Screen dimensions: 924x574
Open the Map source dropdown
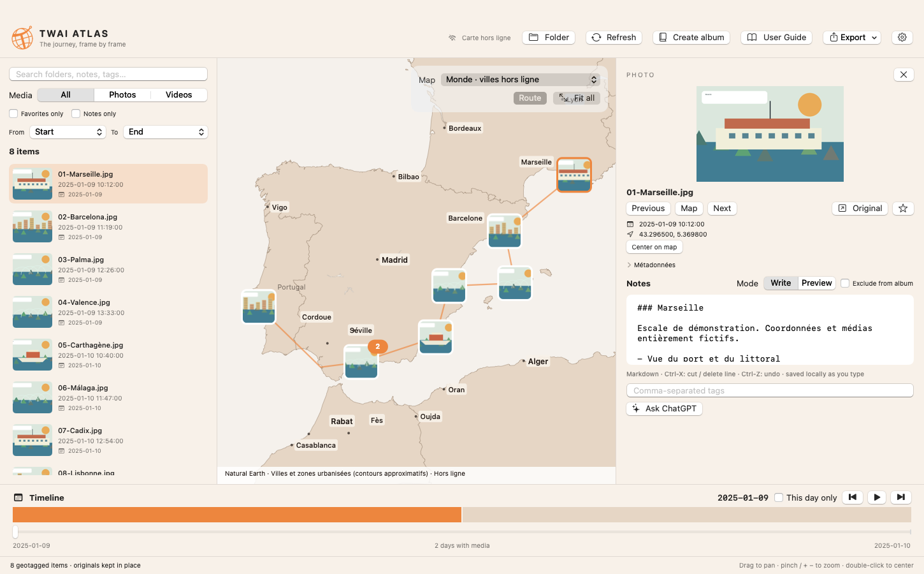point(521,80)
